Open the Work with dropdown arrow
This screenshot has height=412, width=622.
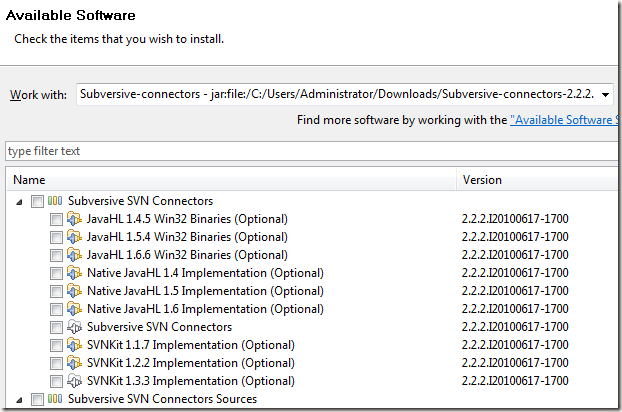605,94
